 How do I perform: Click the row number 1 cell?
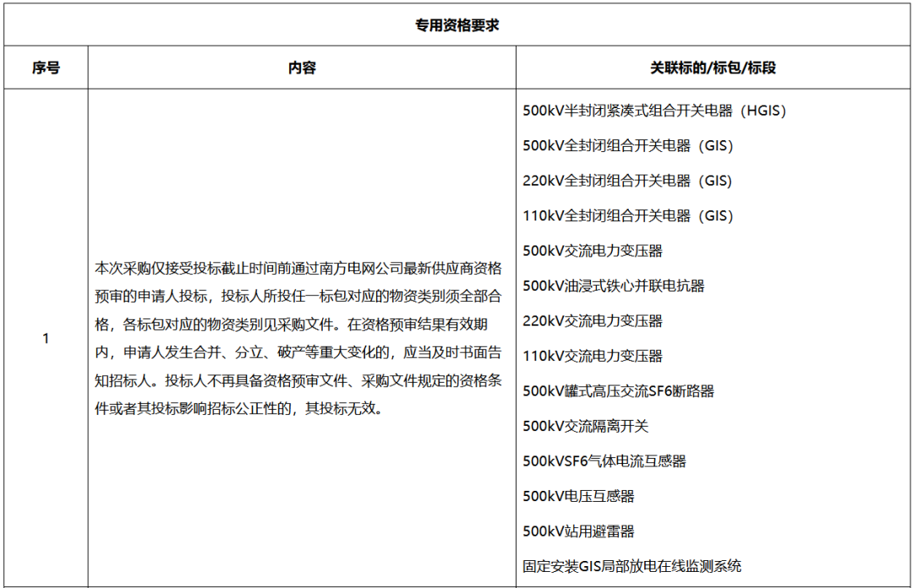[x=46, y=338]
